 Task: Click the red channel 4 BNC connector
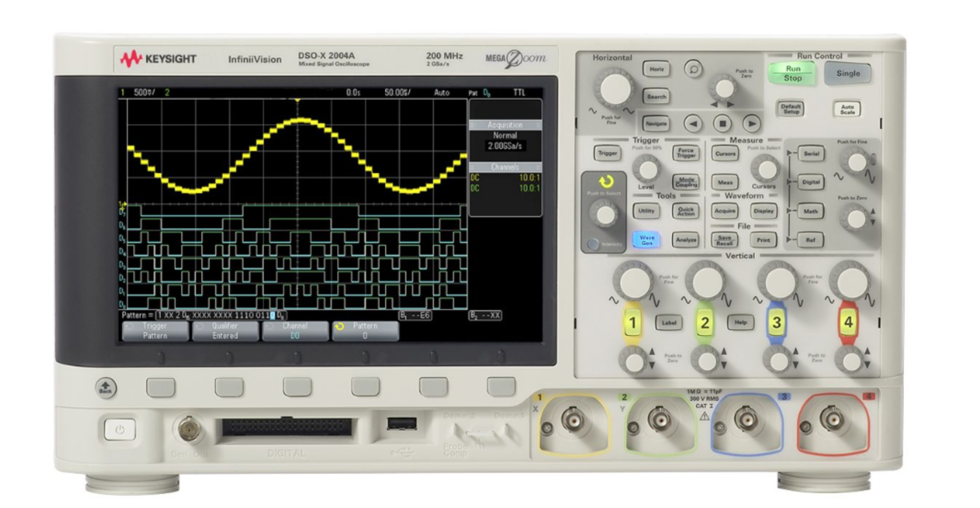832,420
